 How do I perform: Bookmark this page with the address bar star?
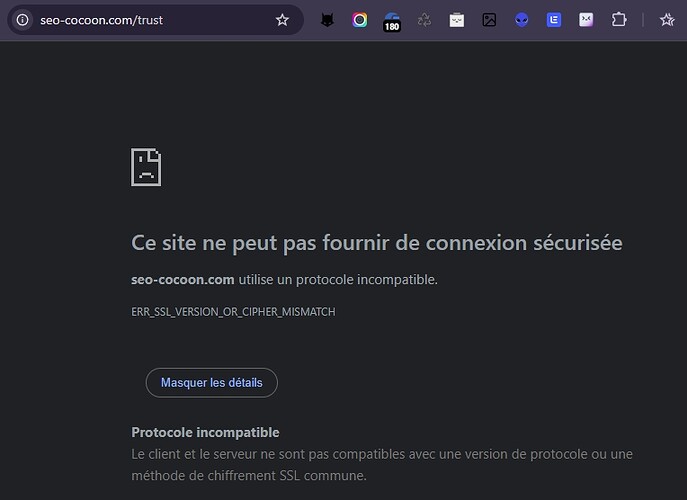pos(282,20)
